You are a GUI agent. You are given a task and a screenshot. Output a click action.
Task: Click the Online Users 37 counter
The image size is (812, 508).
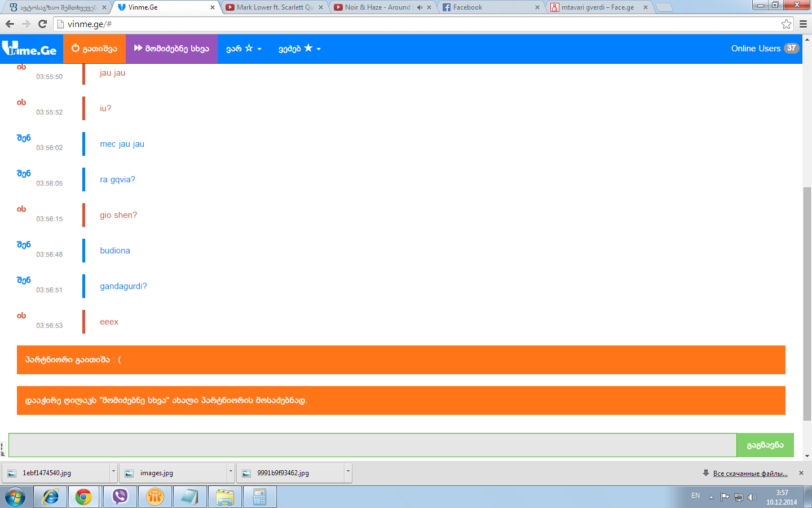pyautogui.click(x=765, y=49)
